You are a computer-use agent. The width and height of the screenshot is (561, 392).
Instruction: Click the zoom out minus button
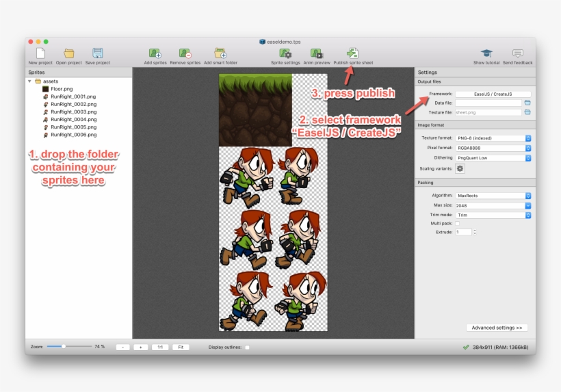point(122,348)
